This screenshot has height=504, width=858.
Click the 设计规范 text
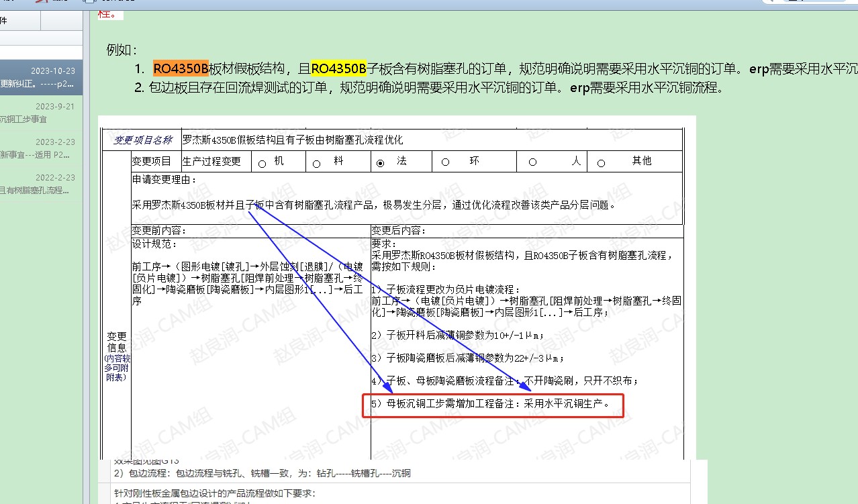pyautogui.click(x=155, y=244)
